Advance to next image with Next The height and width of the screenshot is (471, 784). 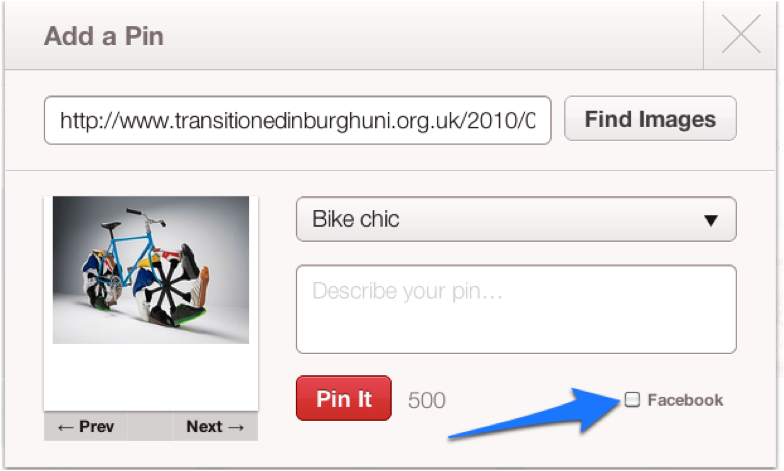216,426
